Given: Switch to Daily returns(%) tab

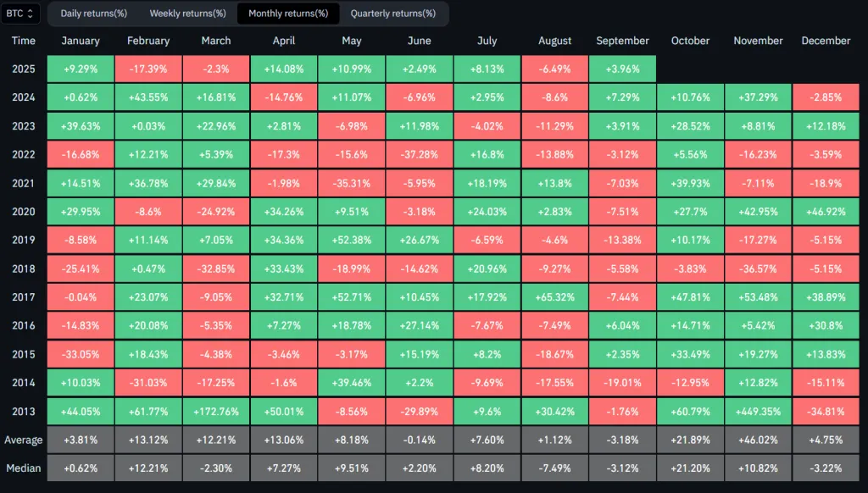Looking at the screenshot, I should click(x=93, y=14).
